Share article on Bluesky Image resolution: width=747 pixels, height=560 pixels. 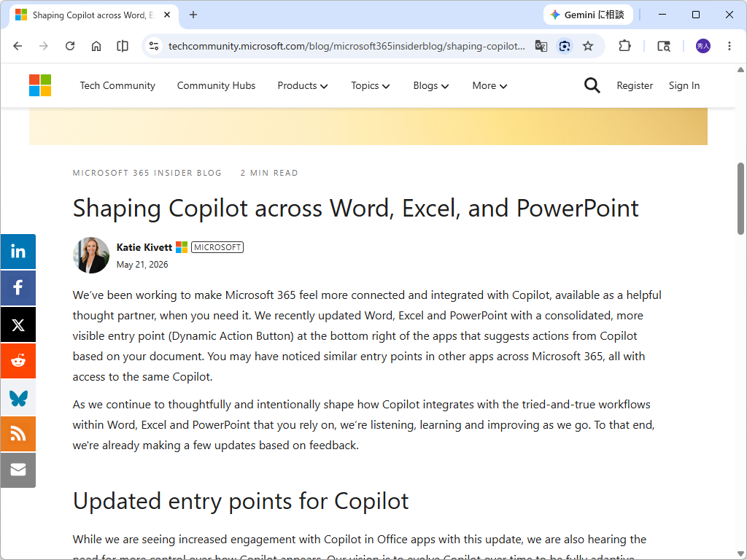[x=18, y=397]
